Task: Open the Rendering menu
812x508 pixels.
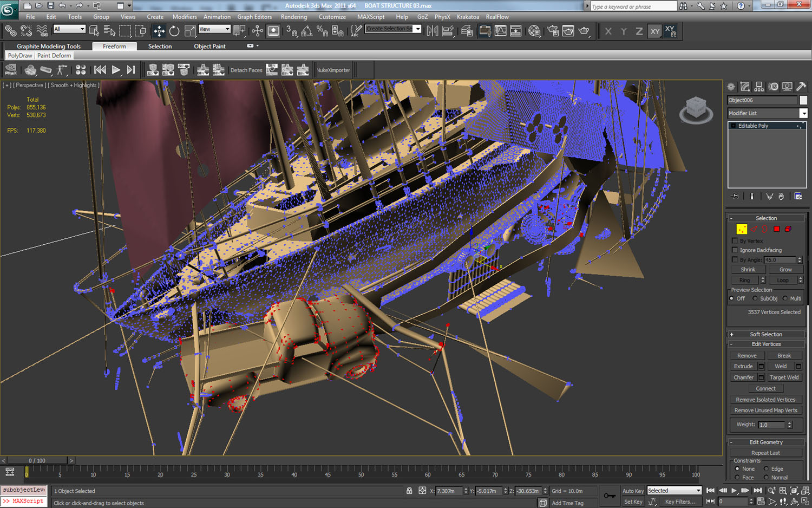Action: [x=294, y=17]
